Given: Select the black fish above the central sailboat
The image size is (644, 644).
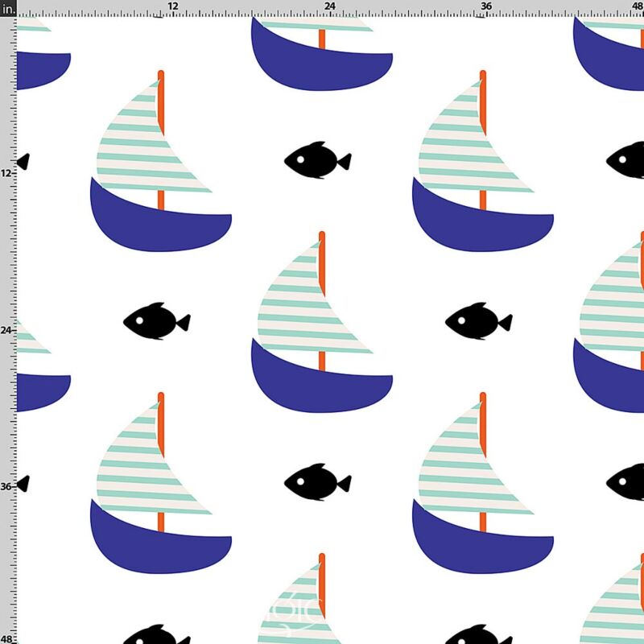Looking at the screenshot, I should point(317,159).
